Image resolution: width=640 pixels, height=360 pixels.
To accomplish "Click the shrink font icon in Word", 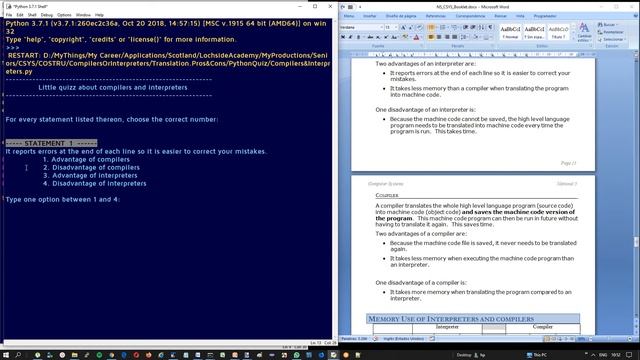I will tap(410, 27).
